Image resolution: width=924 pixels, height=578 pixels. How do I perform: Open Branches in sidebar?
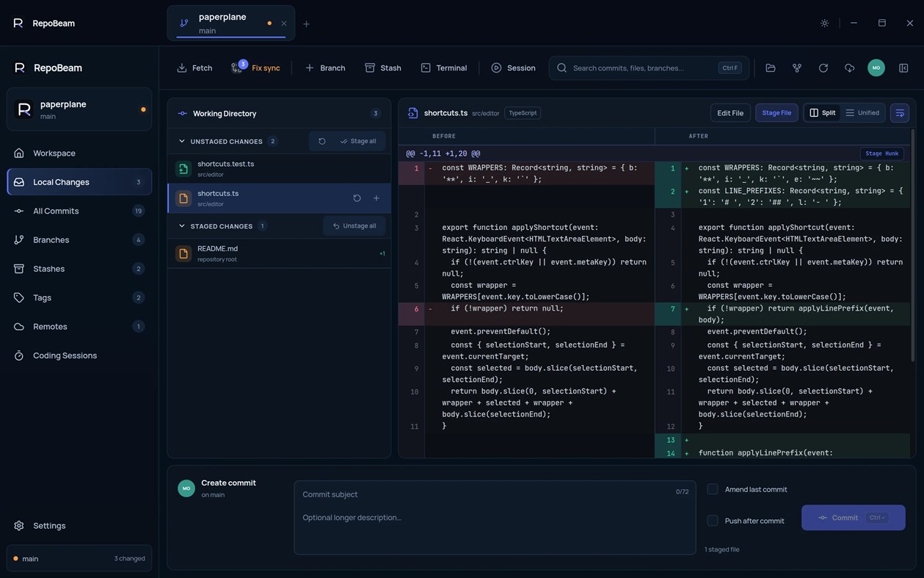[79, 239]
